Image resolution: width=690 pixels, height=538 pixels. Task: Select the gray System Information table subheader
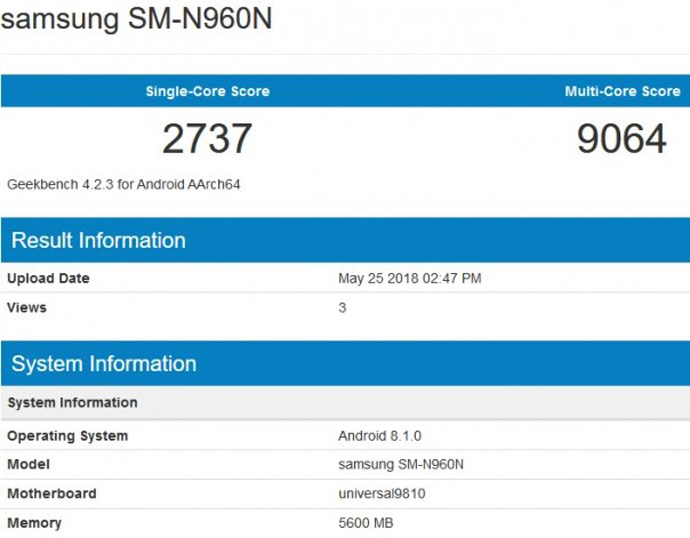(72, 402)
